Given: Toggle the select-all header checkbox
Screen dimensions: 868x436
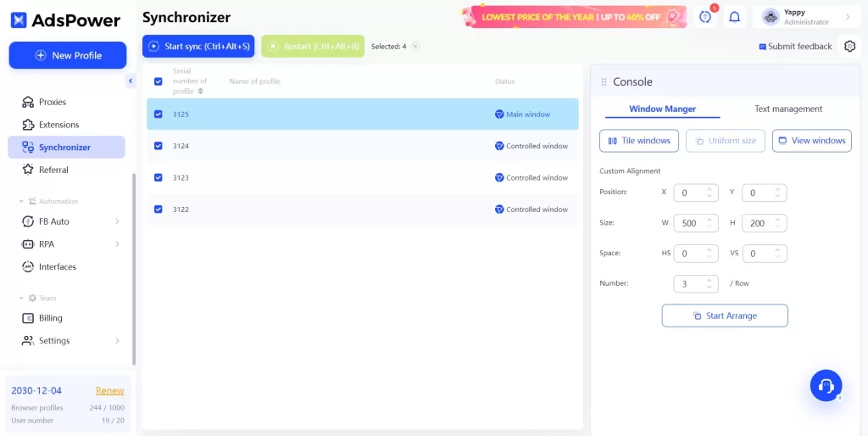Looking at the screenshot, I should click(x=159, y=81).
